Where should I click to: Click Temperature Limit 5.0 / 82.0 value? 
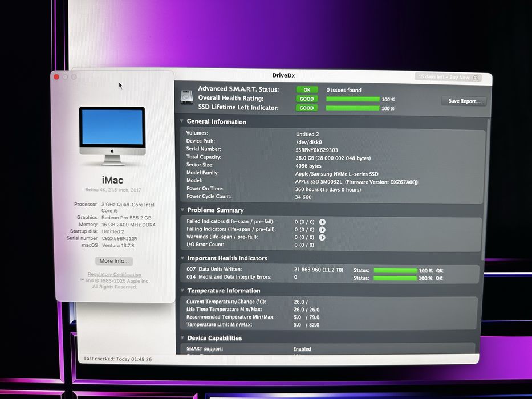click(306, 325)
